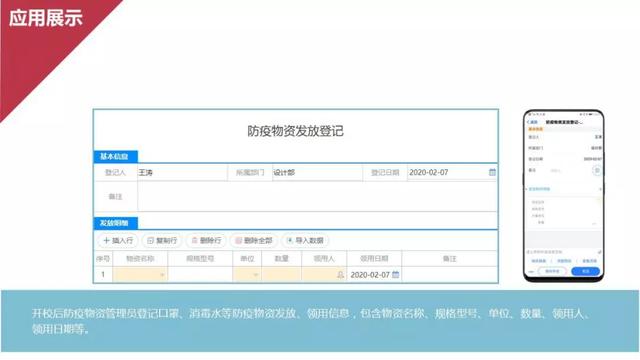Image resolution: width=640 pixels, height=360 pixels.
Task: Click the 领用日期 column header
Action: [374, 259]
